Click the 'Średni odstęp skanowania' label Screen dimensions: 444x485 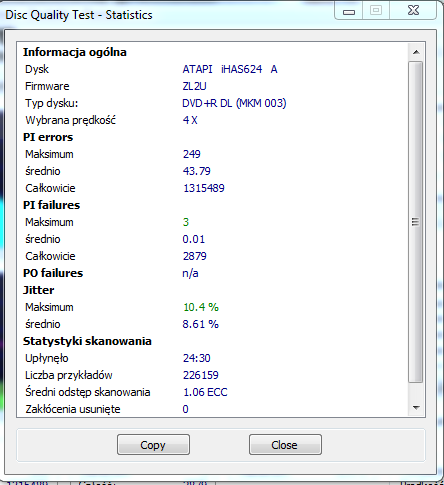click(x=88, y=392)
